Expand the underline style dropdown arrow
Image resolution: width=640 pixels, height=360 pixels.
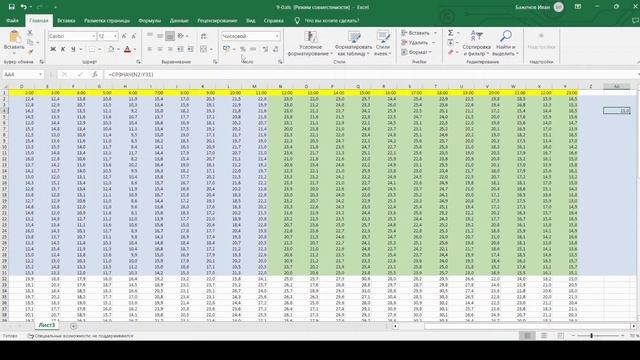click(x=80, y=49)
